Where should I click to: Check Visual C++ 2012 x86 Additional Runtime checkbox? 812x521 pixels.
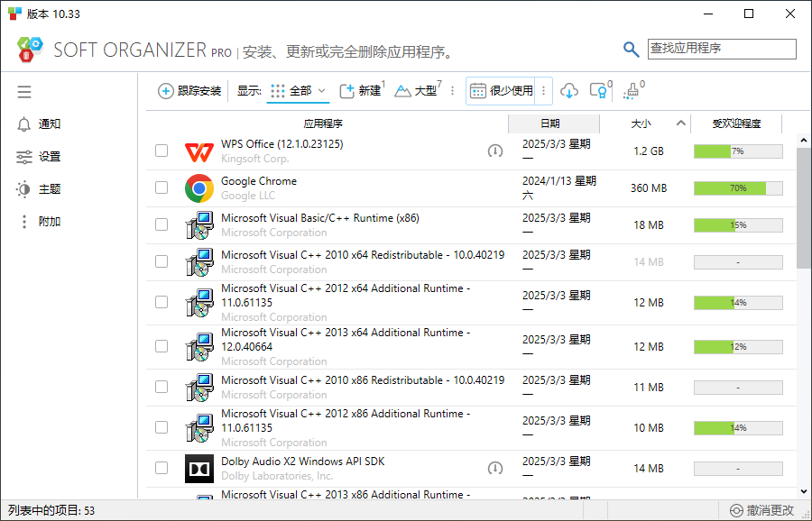pyautogui.click(x=161, y=427)
